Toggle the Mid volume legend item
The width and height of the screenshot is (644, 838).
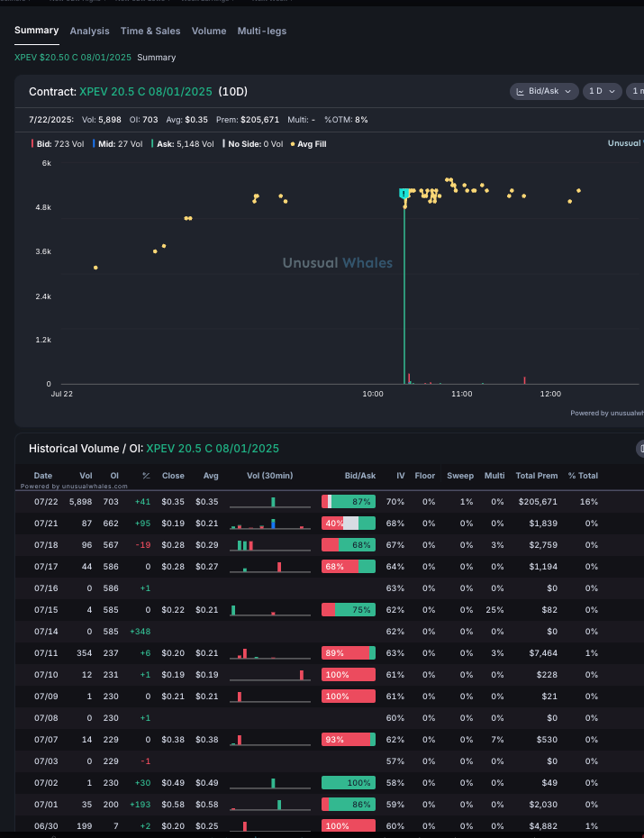pos(118,144)
